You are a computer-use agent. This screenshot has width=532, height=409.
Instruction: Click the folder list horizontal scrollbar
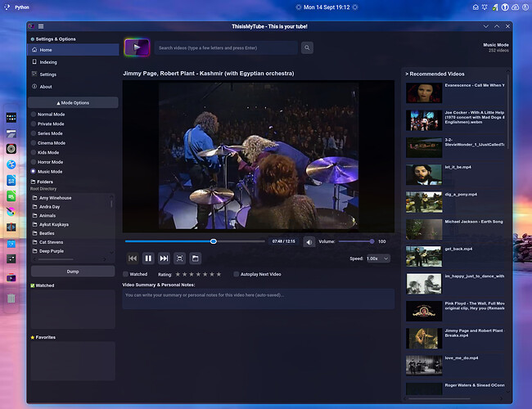56,259
